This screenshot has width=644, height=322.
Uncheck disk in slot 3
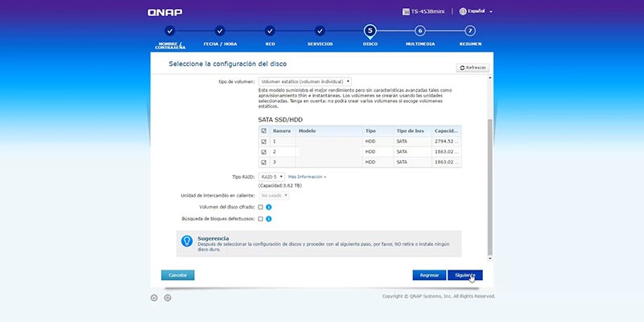[264, 163]
